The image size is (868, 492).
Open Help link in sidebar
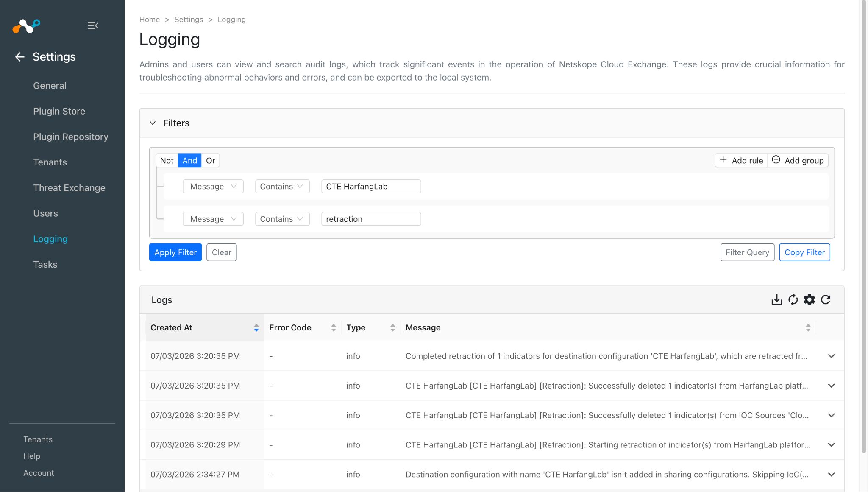coord(32,456)
